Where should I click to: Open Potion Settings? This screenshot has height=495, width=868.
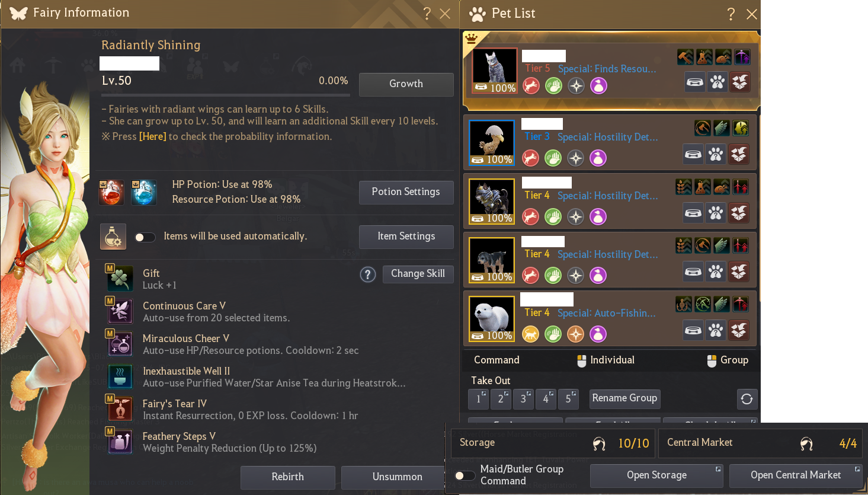click(406, 192)
